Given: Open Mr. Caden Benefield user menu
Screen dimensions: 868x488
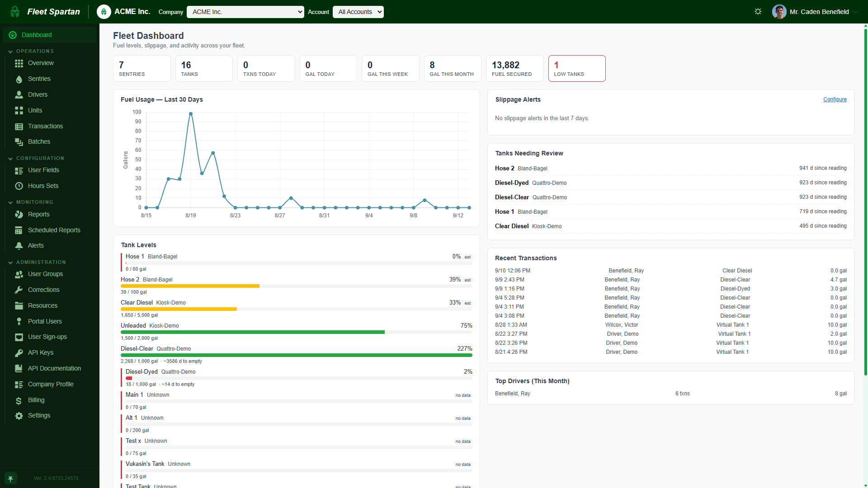Looking at the screenshot, I should tap(815, 12).
